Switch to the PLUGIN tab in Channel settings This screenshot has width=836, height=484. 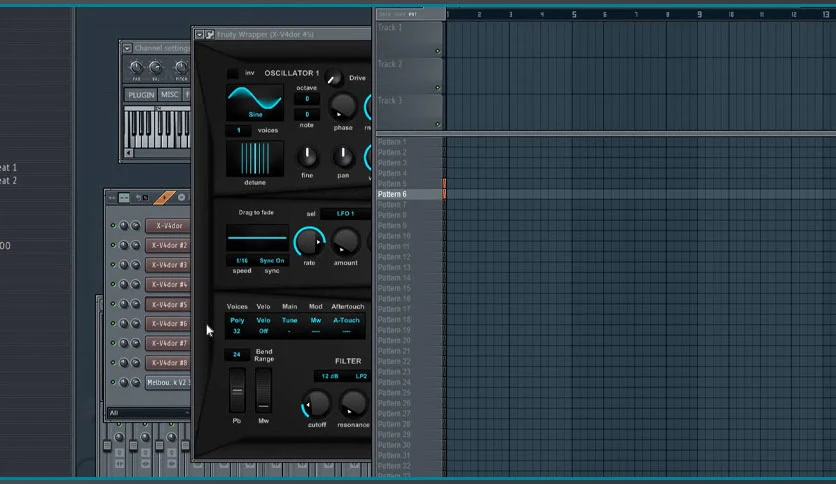(141, 95)
